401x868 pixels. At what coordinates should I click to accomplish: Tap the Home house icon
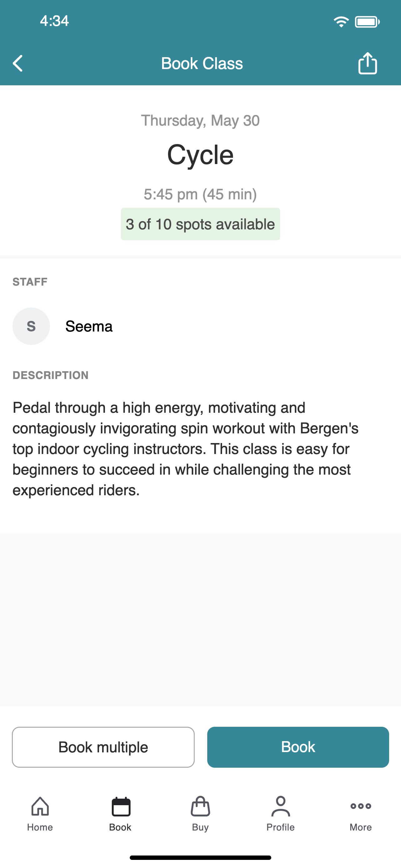40,806
